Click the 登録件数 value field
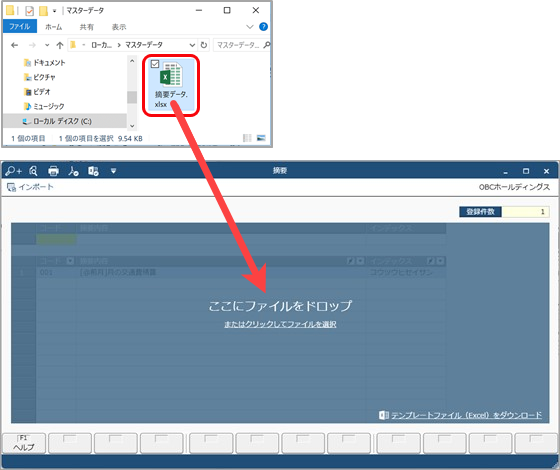The width and height of the screenshot is (560, 470). coord(525,212)
